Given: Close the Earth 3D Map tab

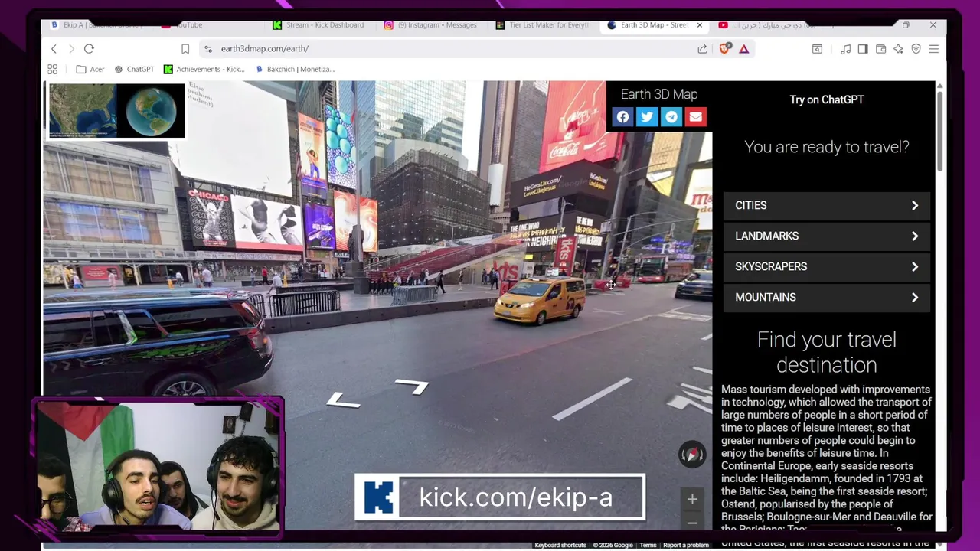Looking at the screenshot, I should coord(699,25).
